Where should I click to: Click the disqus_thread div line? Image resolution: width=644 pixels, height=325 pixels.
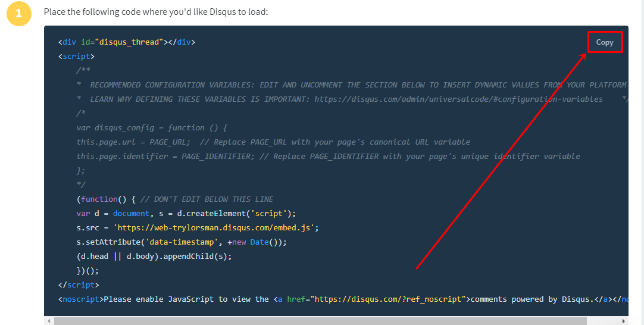[127, 42]
